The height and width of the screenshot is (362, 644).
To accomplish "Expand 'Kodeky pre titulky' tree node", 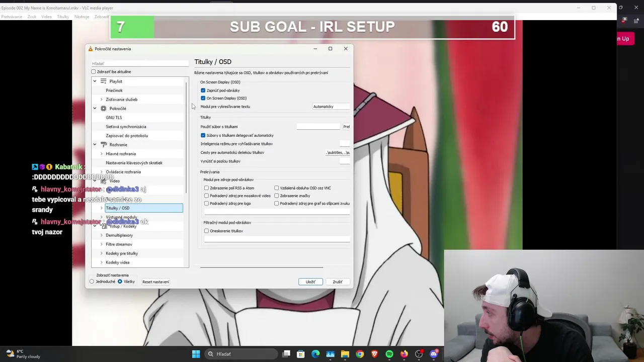I will [x=102, y=253].
